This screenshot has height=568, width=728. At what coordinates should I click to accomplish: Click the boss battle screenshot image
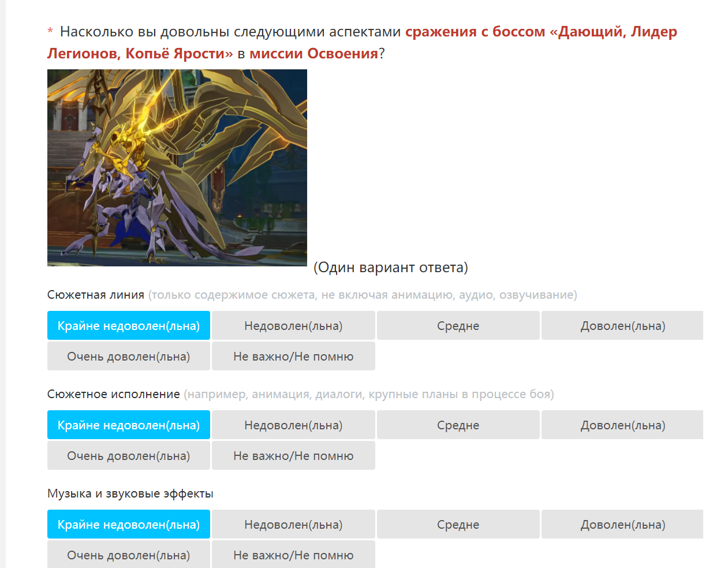(177, 168)
